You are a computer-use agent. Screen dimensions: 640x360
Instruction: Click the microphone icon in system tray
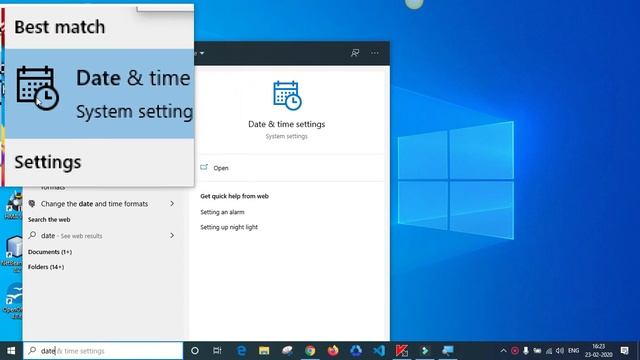pos(526,351)
